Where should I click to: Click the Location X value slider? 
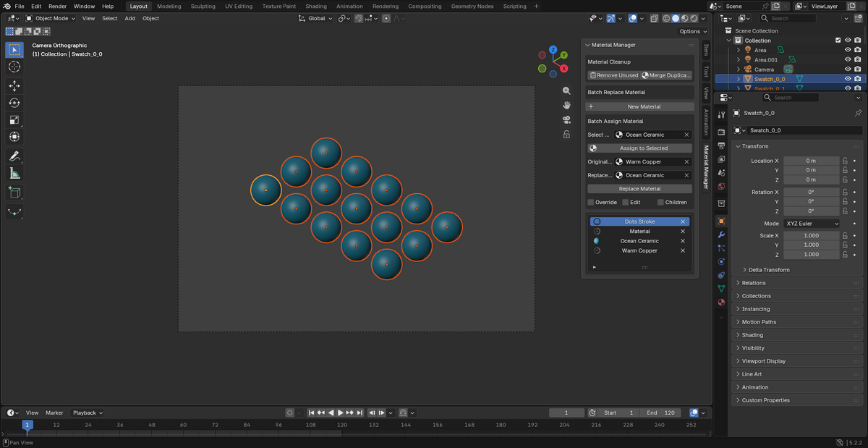(812, 161)
